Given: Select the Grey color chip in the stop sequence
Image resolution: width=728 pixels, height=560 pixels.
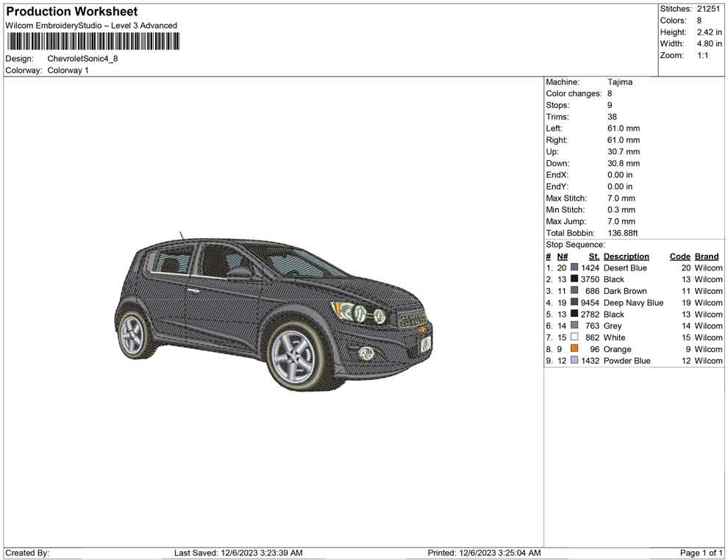Looking at the screenshot, I should pyautogui.click(x=574, y=326).
